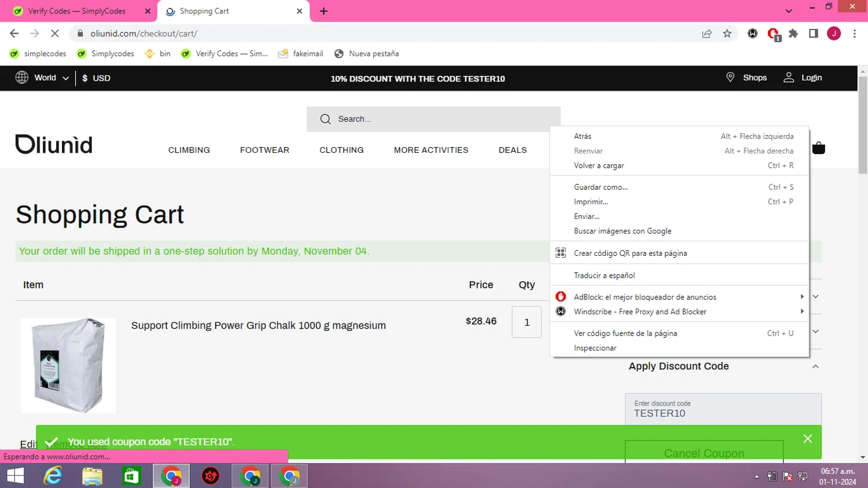The width and height of the screenshot is (868, 488).
Task: Go back using browser back arrow
Action: pyautogui.click(x=14, y=34)
